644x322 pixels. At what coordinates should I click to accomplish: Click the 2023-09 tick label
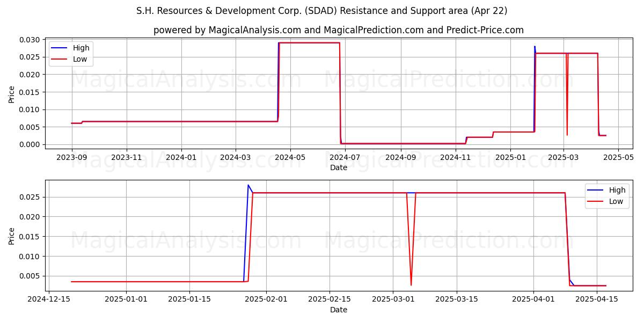(x=72, y=157)
